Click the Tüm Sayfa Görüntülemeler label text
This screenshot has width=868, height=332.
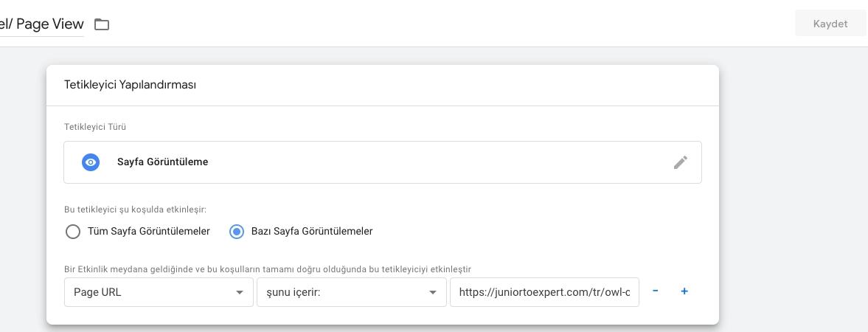click(x=149, y=232)
